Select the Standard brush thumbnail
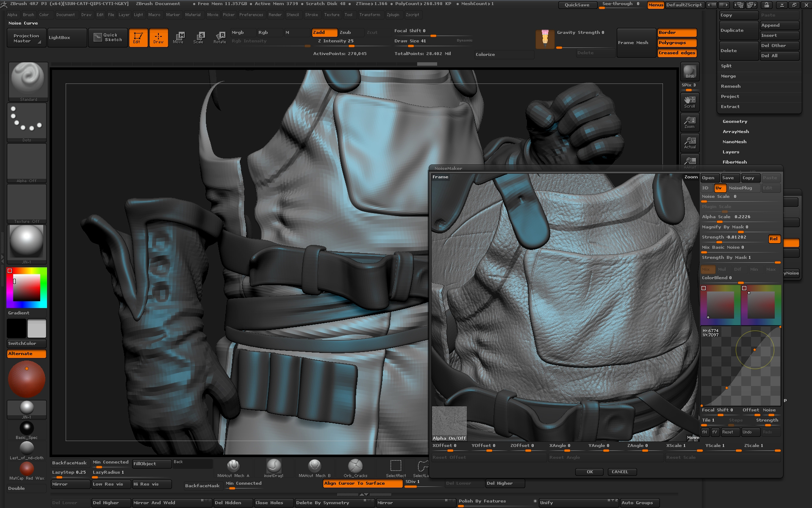This screenshot has width=812, height=508. (x=28, y=81)
